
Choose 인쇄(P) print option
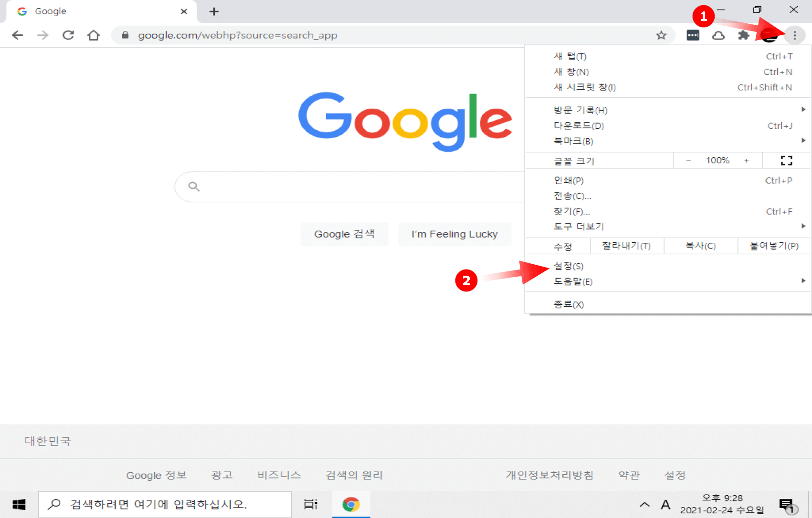668,180
